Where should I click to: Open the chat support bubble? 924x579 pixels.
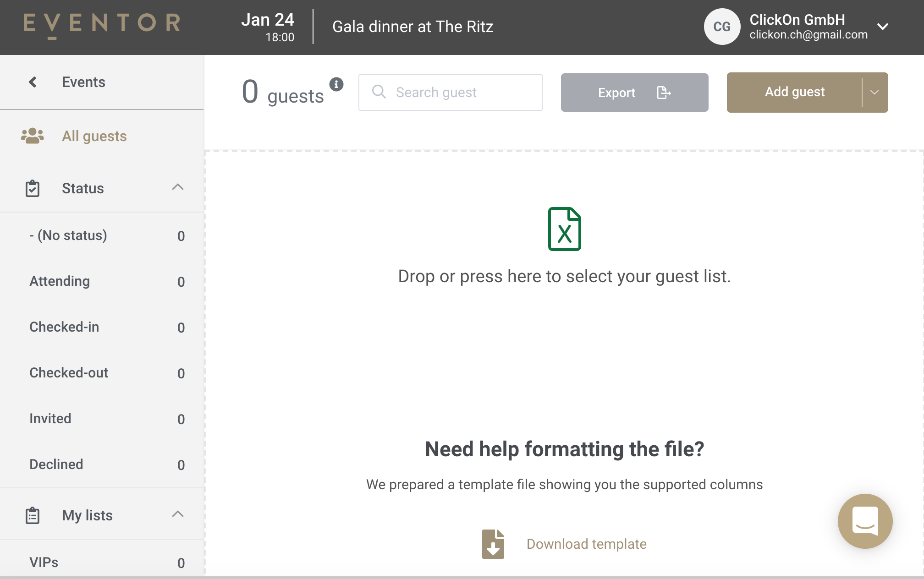865,521
